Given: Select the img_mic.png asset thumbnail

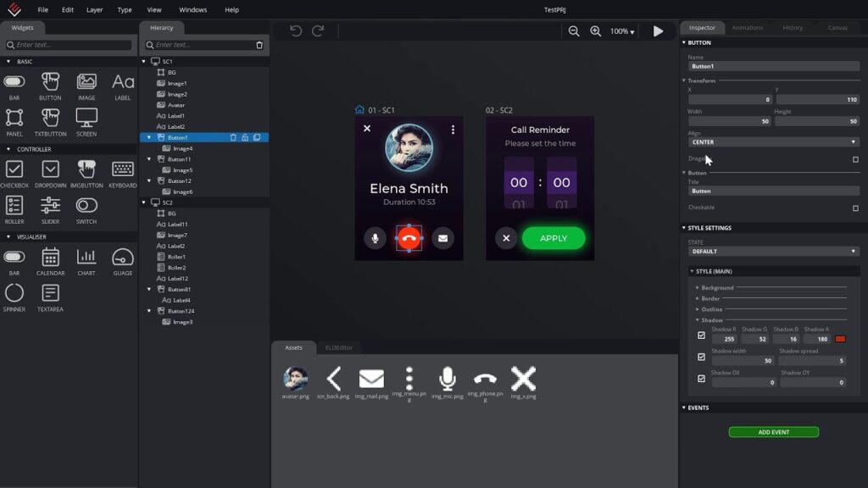Looking at the screenshot, I should [448, 380].
